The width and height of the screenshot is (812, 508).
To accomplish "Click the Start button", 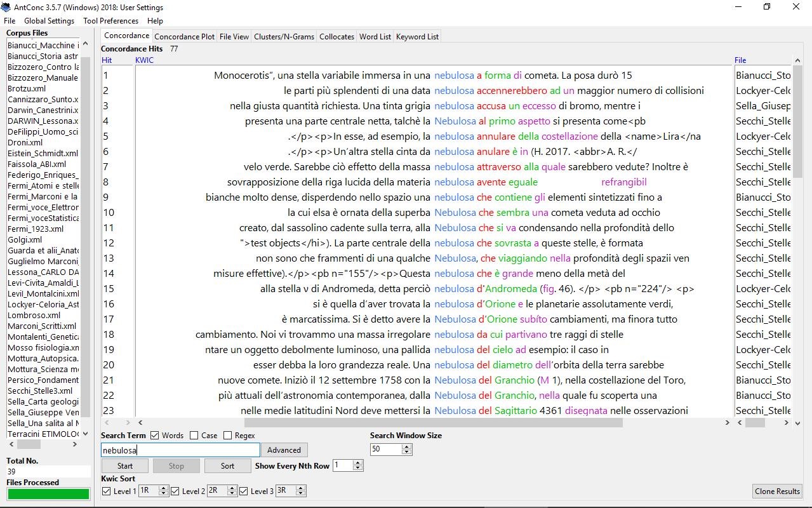I will click(125, 466).
